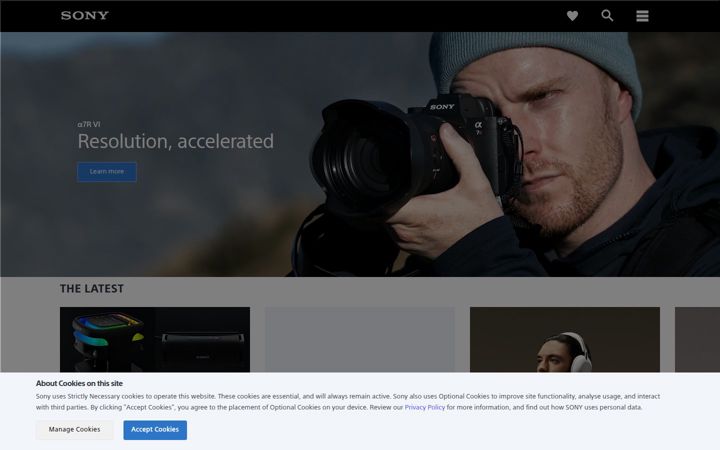Open the hamburger menu icon
720x450 pixels.
point(642,16)
